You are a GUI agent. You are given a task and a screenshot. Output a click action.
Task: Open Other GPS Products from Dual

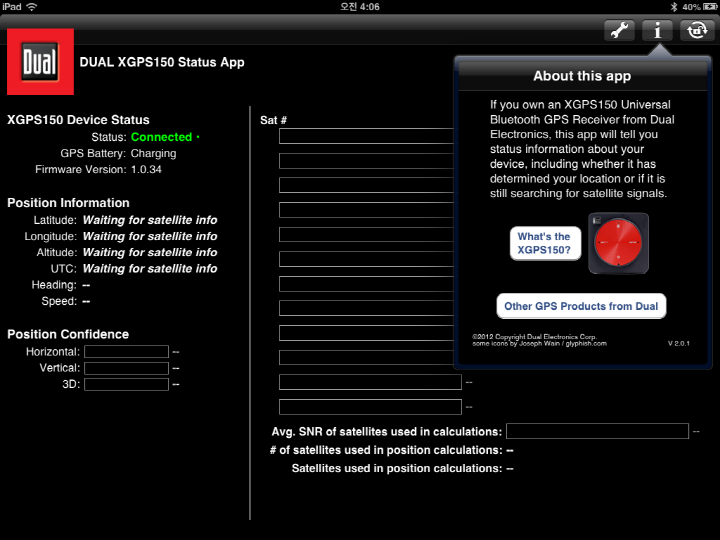[581, 306]
